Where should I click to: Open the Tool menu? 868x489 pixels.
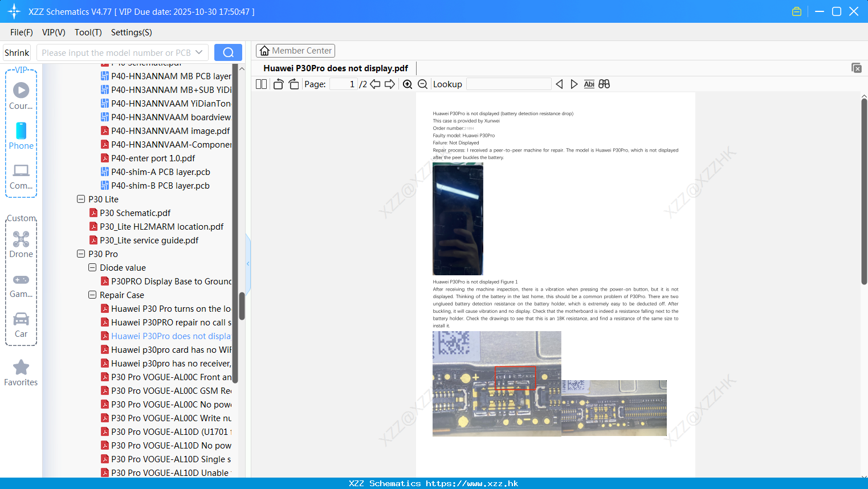pyautogui.click(x=88, y=32)
